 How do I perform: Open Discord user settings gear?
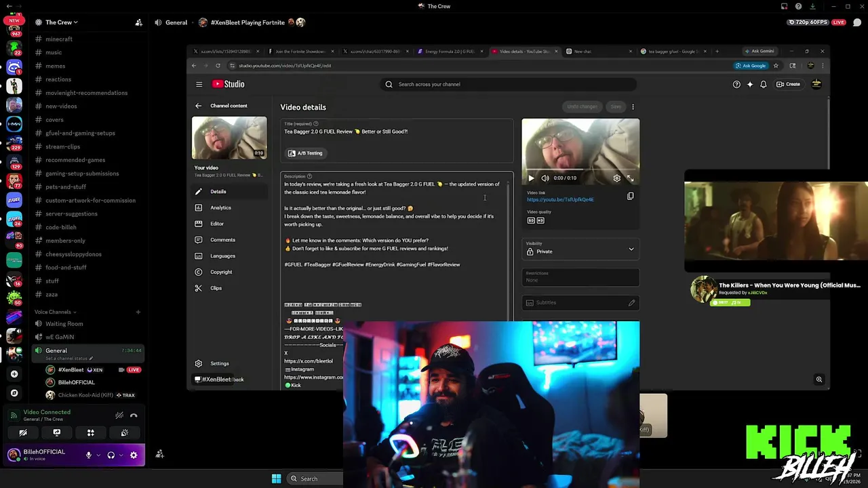pyautogui.click(x=134, y=455)
